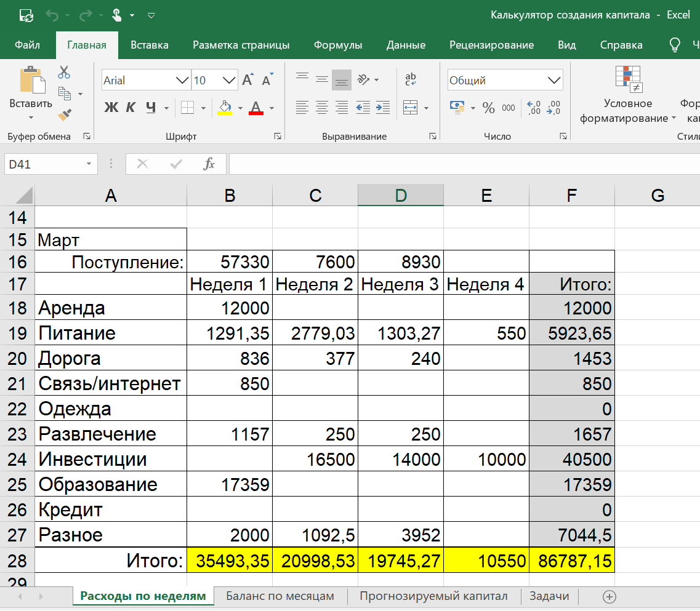The width and height of the screenshot is (700, 611).
Task: Select the italic К formatting icon
Action: click(130, 107)
